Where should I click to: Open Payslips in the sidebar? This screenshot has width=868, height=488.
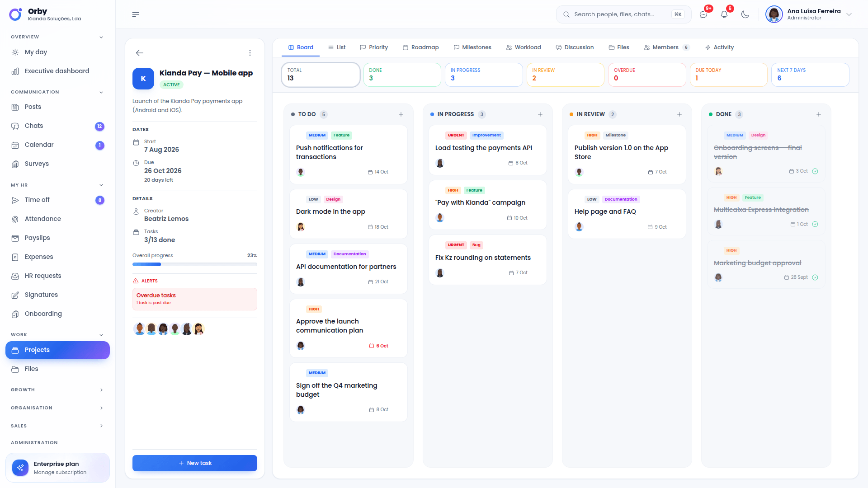coord(57,238)
